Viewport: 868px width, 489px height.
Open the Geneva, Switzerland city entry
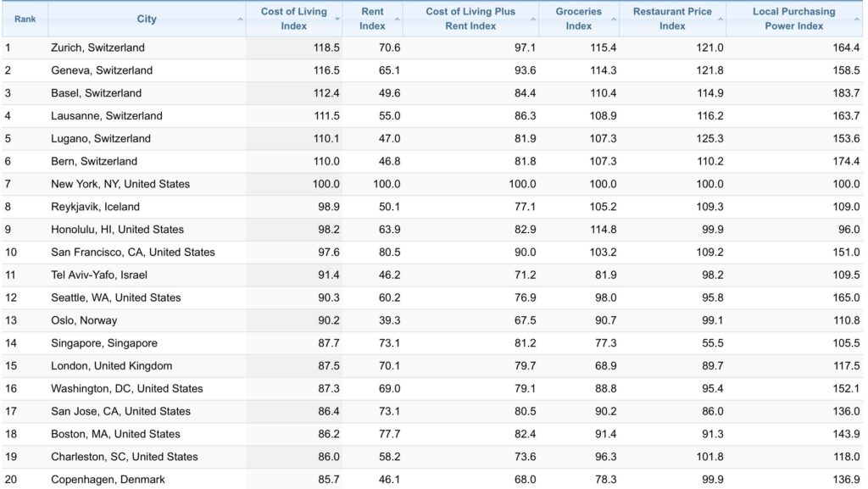[x=103, y=70]
